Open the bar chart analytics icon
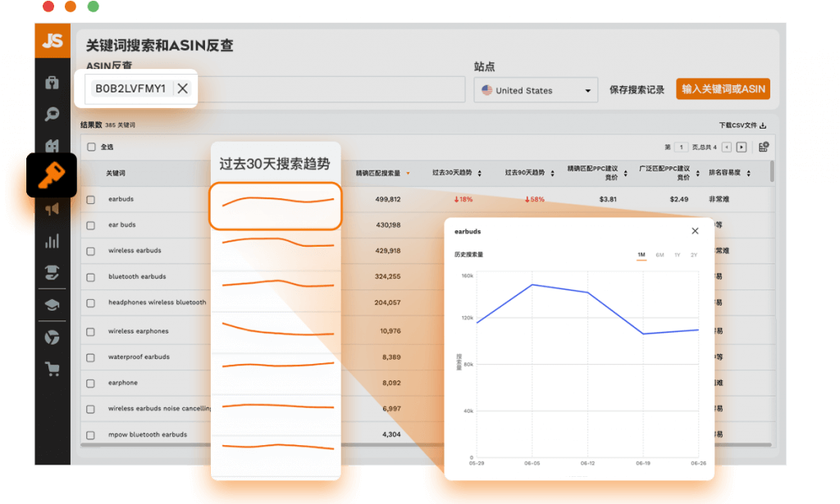 click(x=52, y=241)
